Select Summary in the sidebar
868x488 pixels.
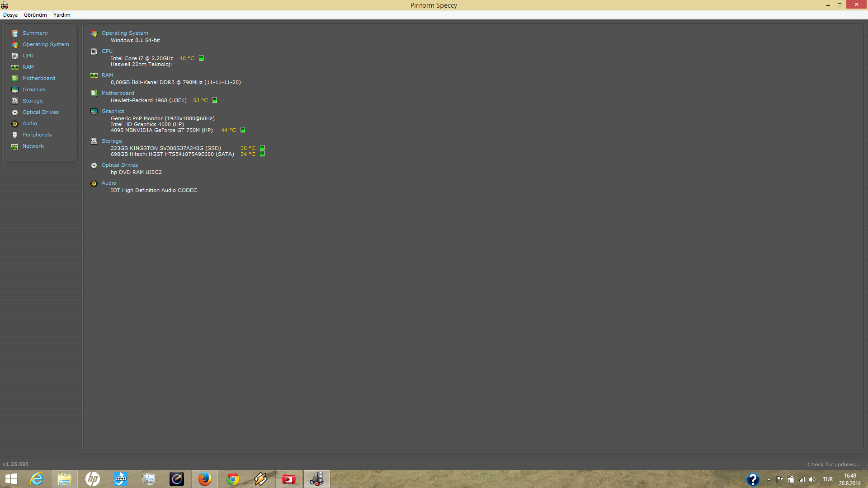pos(35,33)
